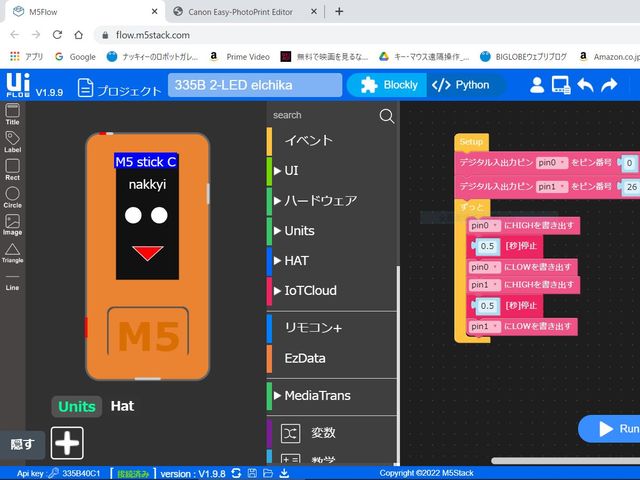Click the ずっと loop block
Screen dimensions: 640x480
coord(472,208)
